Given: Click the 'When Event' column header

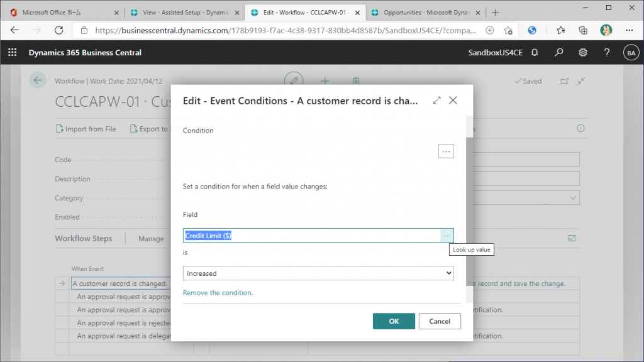Looking at the screenshot, I should [x=87, y=269].
